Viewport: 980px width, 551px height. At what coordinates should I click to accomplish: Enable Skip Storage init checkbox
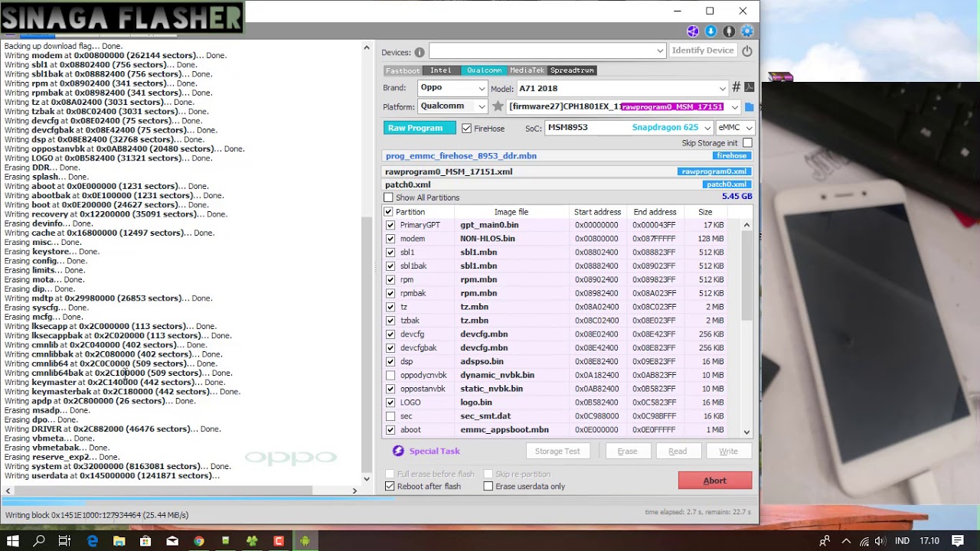pyautogui.click(x=747, y=143)
